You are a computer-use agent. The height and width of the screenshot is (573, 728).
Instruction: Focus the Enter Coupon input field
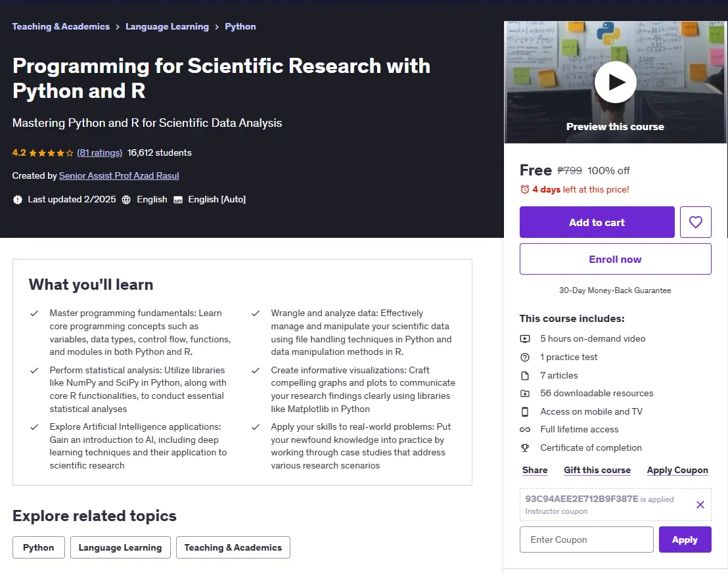click(586, 539)
